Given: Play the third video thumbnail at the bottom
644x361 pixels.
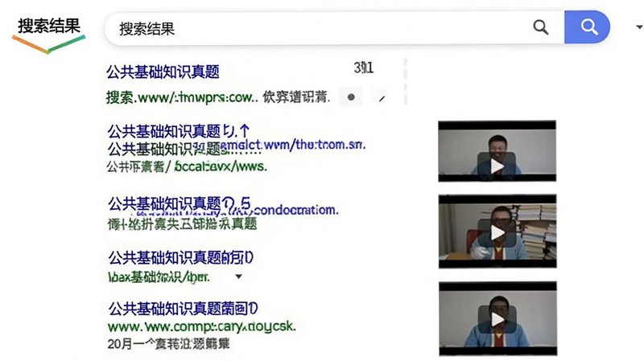Looking at the screenshot, I should point(497,318).
